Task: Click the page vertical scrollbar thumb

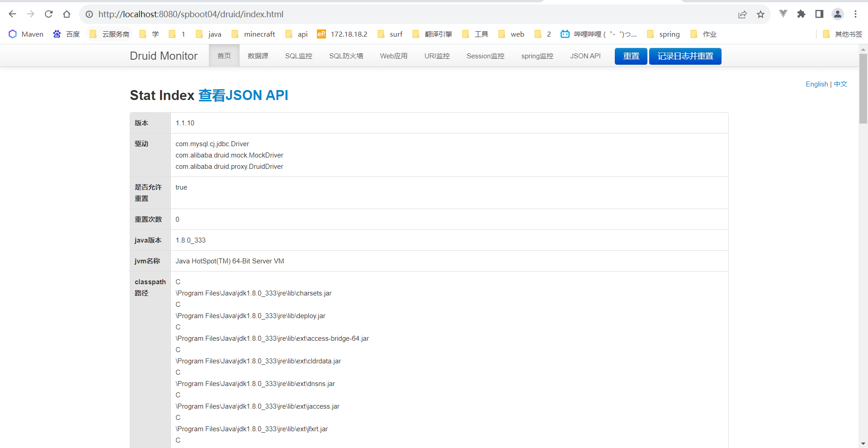Action: point(863,89)
